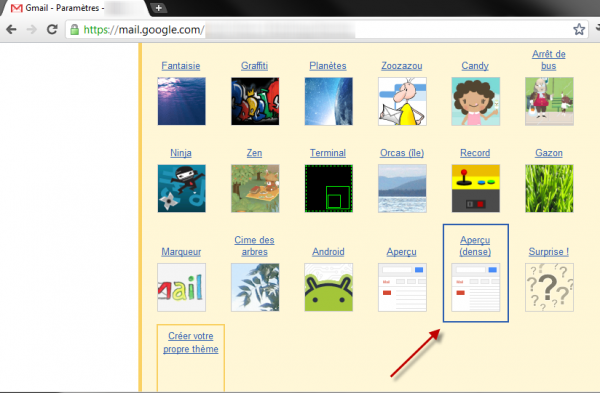Click the Ninja link
The image size is (600, 393).
pyautogui.click(x=181, y=153)
